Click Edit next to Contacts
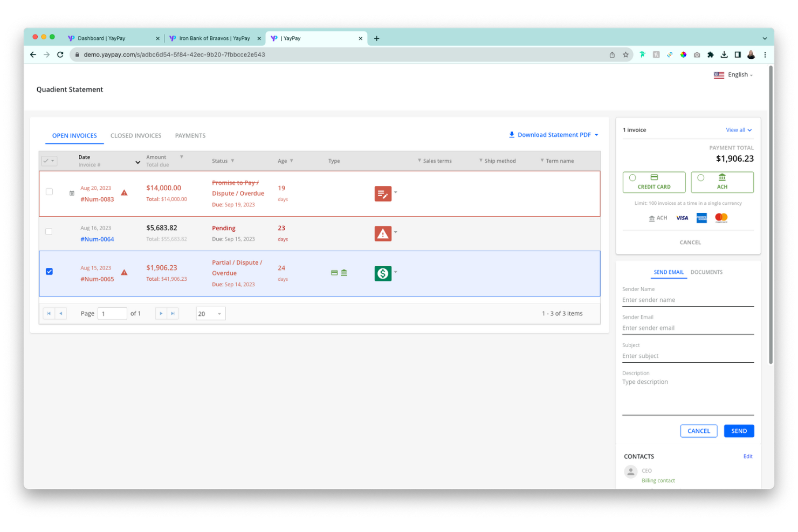Screen dimensions: 798x532 [x=748, y=456]
